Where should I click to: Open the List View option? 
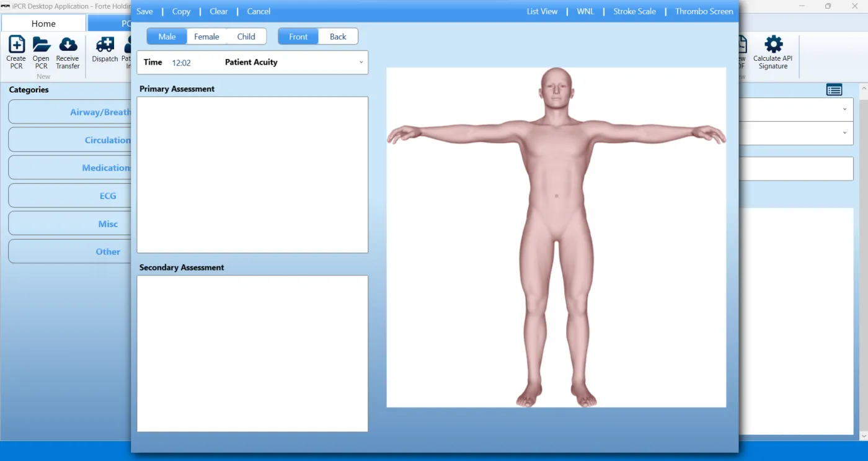coord(542,11)
